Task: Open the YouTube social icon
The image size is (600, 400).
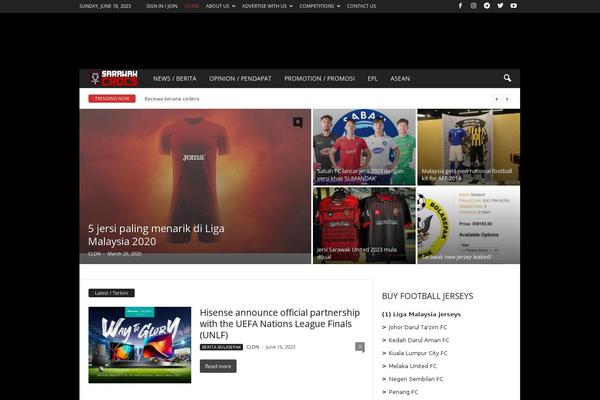Action: point(513,6)
